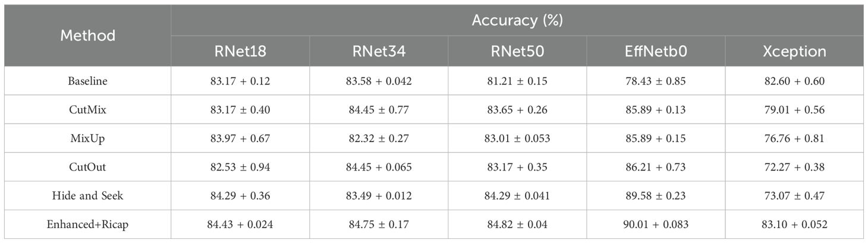Screen dimensions: 868x243
Task: Click the 89.58 ± 0.23 value
Action: pyautogui.click(x=656, y=196)
